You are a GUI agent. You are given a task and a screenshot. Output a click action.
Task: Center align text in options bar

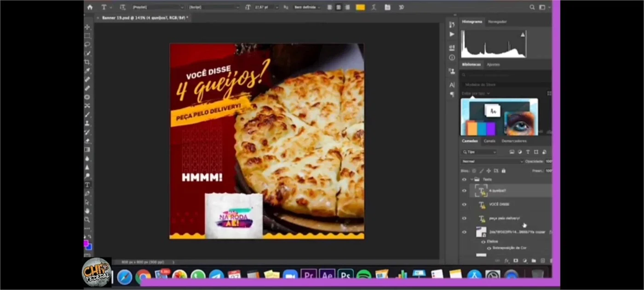pos(339,7)
